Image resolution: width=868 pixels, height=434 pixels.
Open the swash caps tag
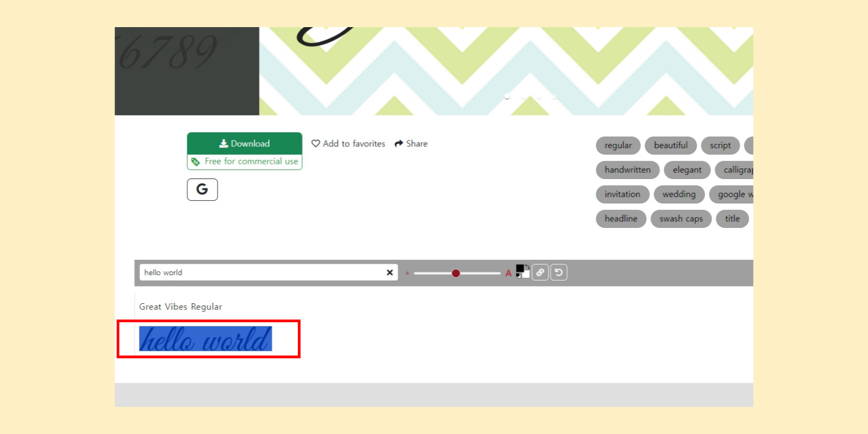[681, 219]
